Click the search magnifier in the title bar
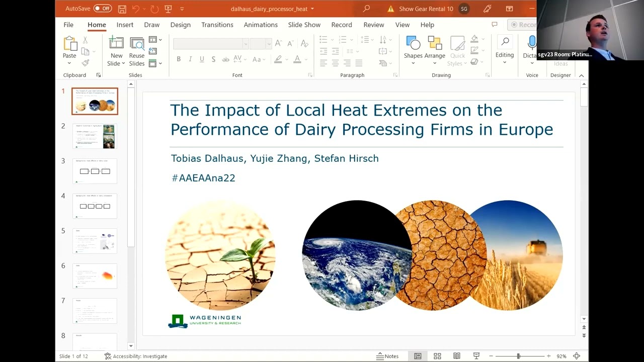Viewport: 644px width, 362px height. [367, 9]
